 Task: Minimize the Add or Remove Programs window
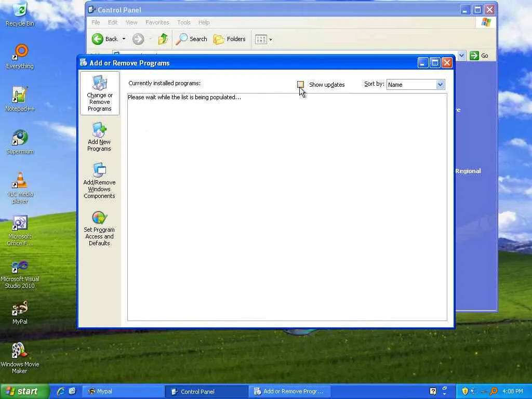(x=423, y=63)
